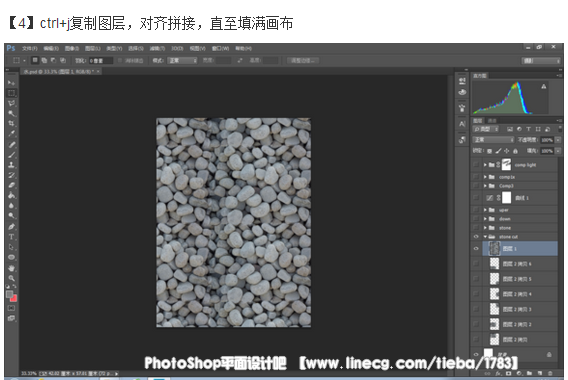The image size is (568, 380).
Task: Select the Clone Stamp tool
Action: pos(11,165)
